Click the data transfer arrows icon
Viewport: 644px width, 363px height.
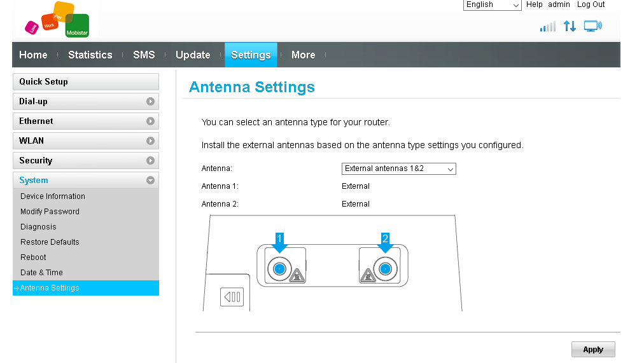point(570,27)
